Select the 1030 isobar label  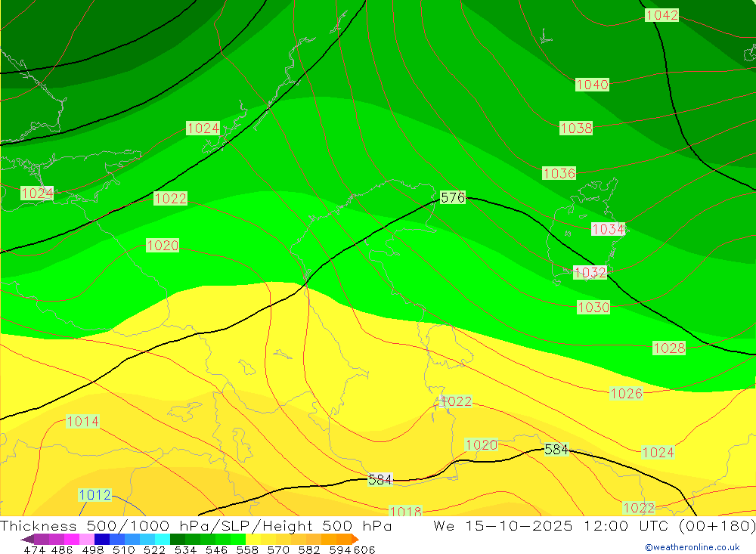click(593, 307)
